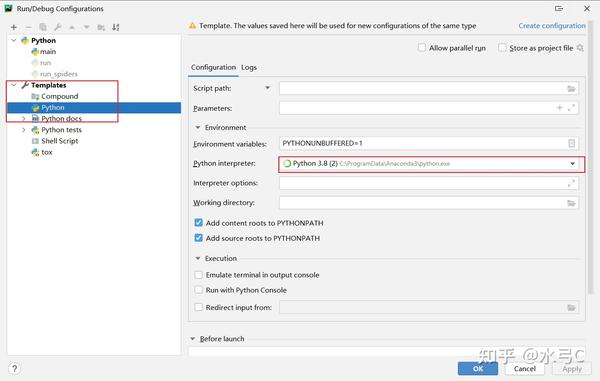Screen dimensions: 600x381
Task: Click the Help question mark button
Action: (15, 369)
